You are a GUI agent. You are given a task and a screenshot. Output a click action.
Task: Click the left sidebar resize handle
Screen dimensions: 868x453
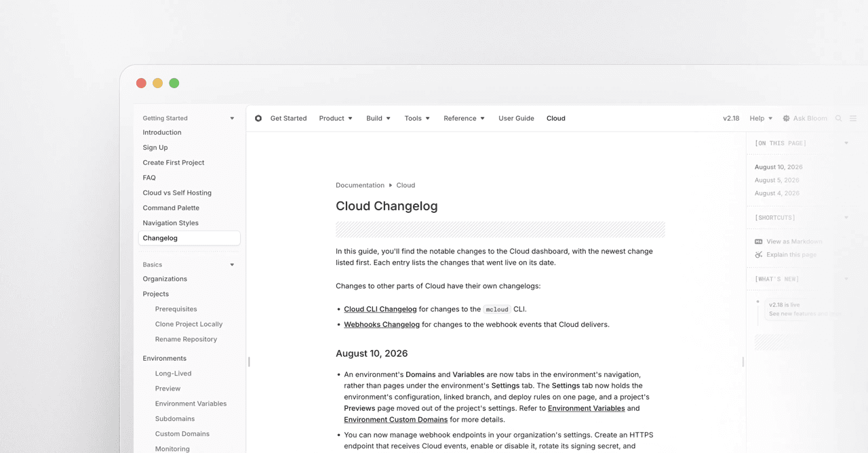coord(249,361)
